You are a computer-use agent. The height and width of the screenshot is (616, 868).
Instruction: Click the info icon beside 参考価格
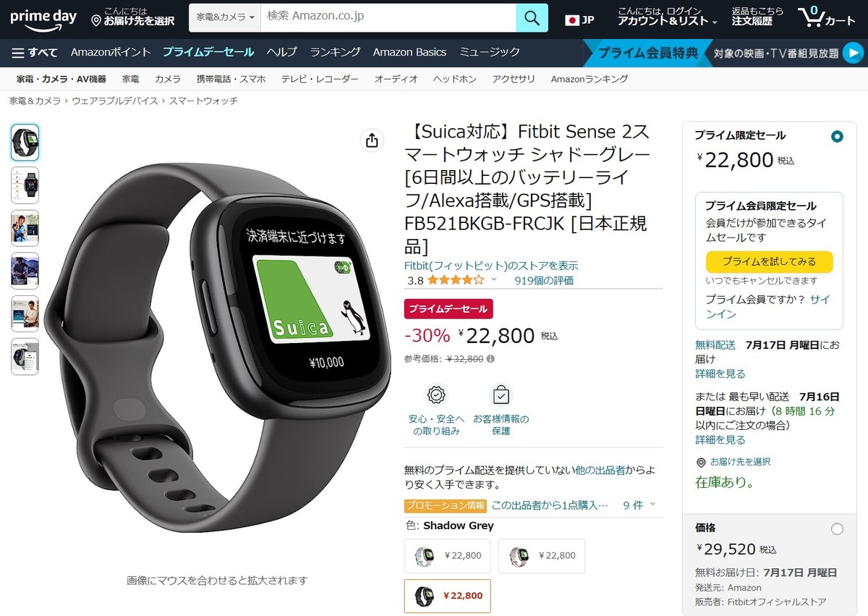point(490,358)
